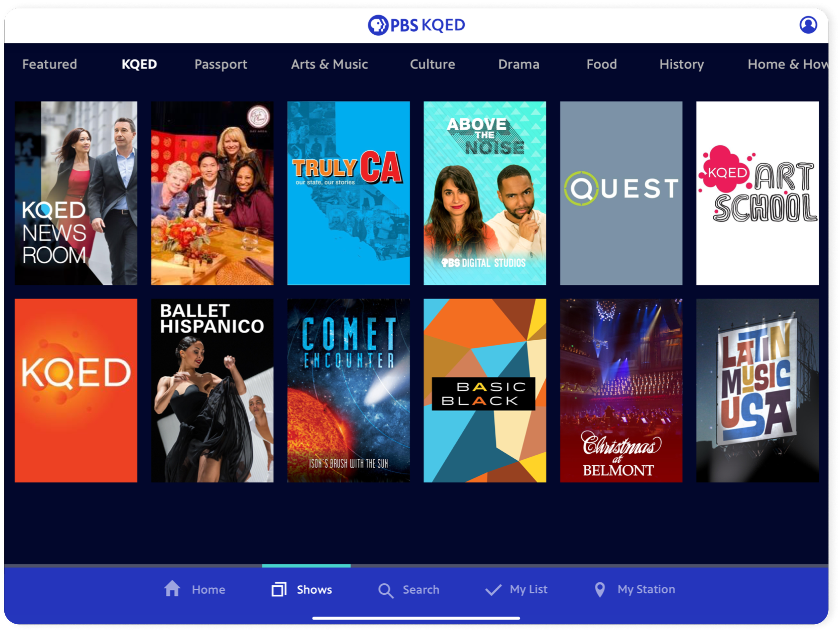The width and height of the screenshot is (840, 632).
Task: Tap the Search magnifying glass icon
Action: tap(385, 590)
